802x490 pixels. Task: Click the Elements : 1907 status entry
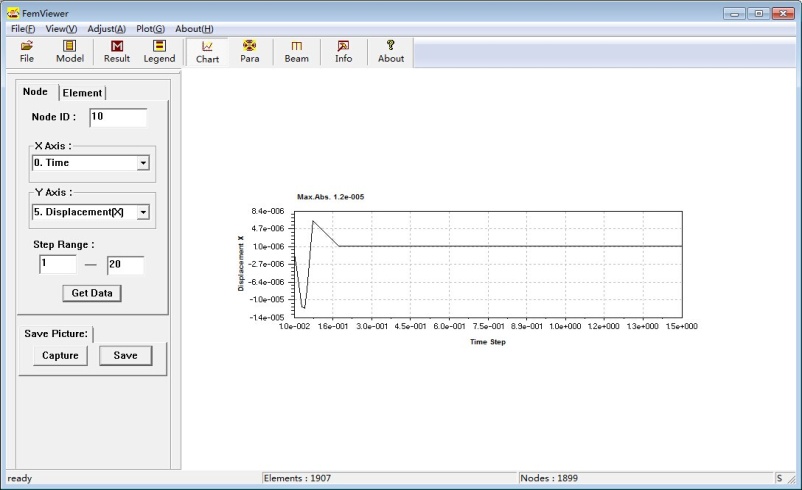click(x=297, y=478)
